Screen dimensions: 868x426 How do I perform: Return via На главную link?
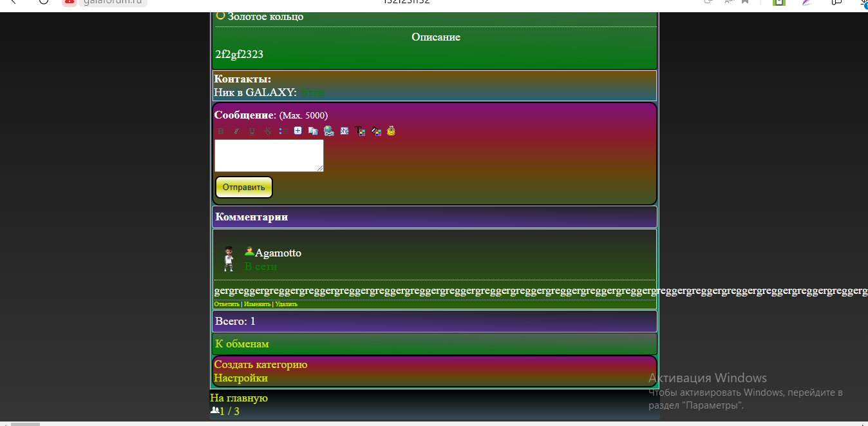(x=239, y=398)
